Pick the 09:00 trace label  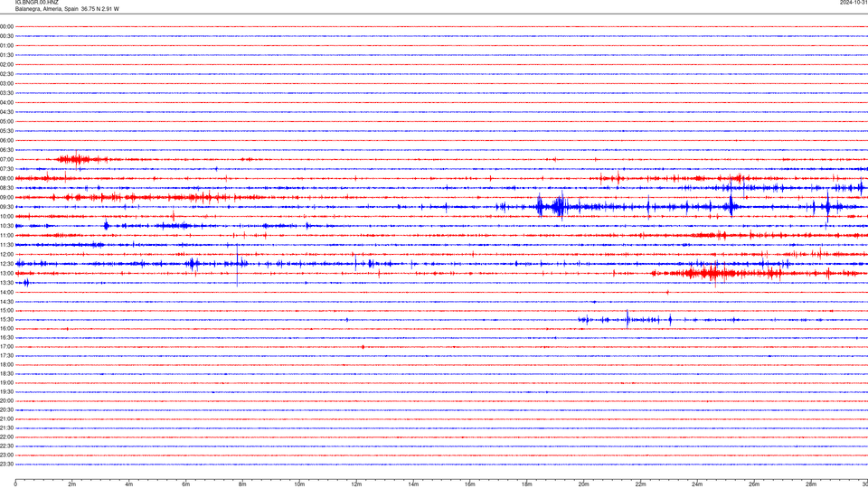(x=6, y=198)
